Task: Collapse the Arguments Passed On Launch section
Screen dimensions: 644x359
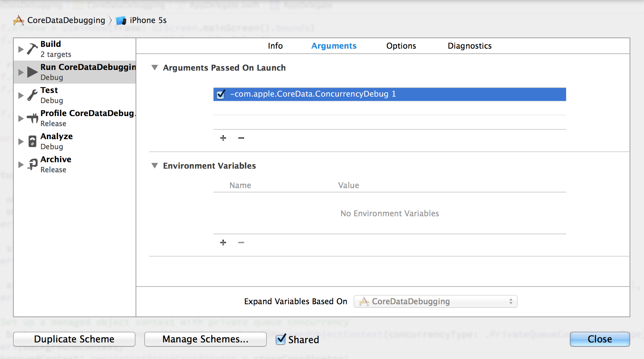Action: click(155, 68)
